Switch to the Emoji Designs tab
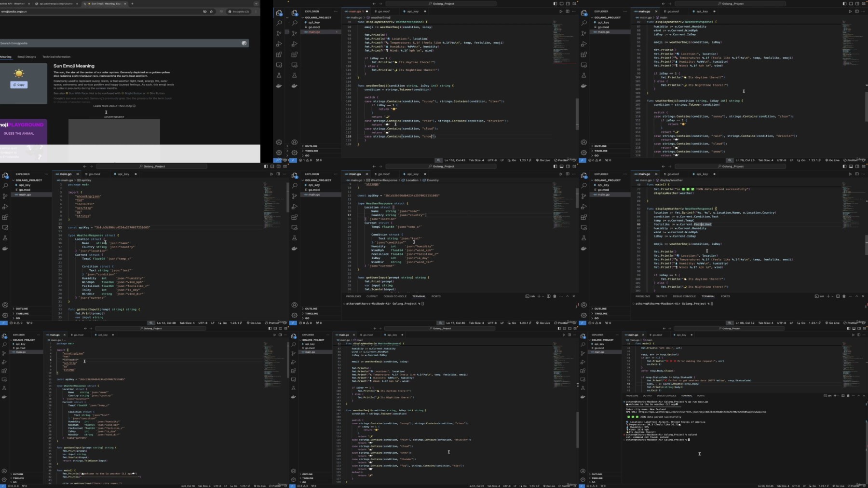868x488 pixels. (x=27, y=57)
